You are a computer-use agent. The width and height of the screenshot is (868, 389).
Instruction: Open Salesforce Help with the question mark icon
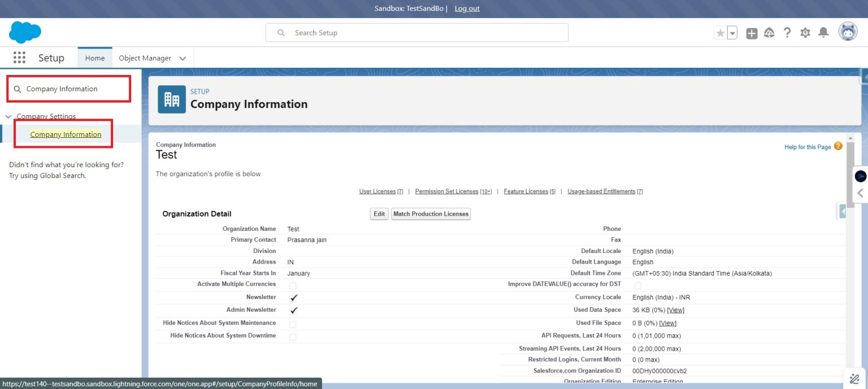787,33
